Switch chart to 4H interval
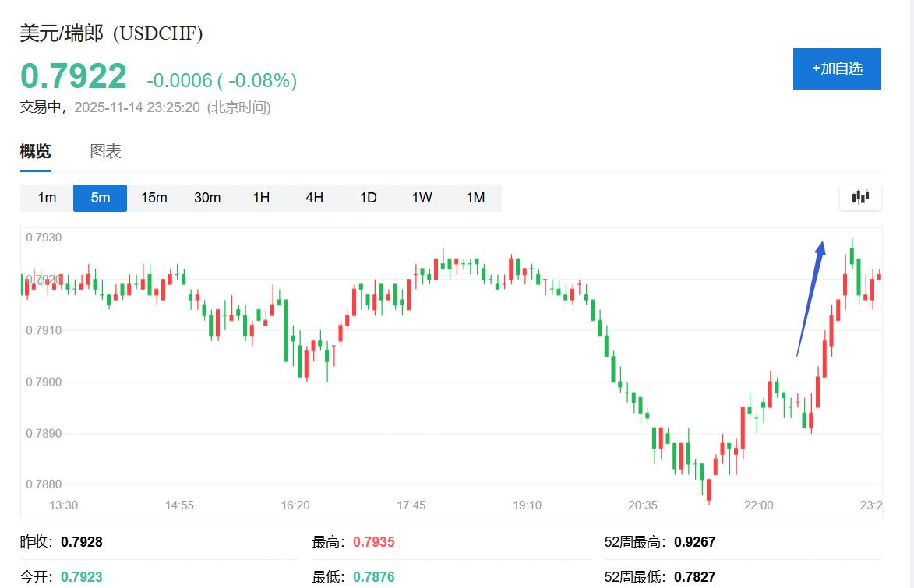The height and width of the screenshot is (588, 914). [314, 198]
